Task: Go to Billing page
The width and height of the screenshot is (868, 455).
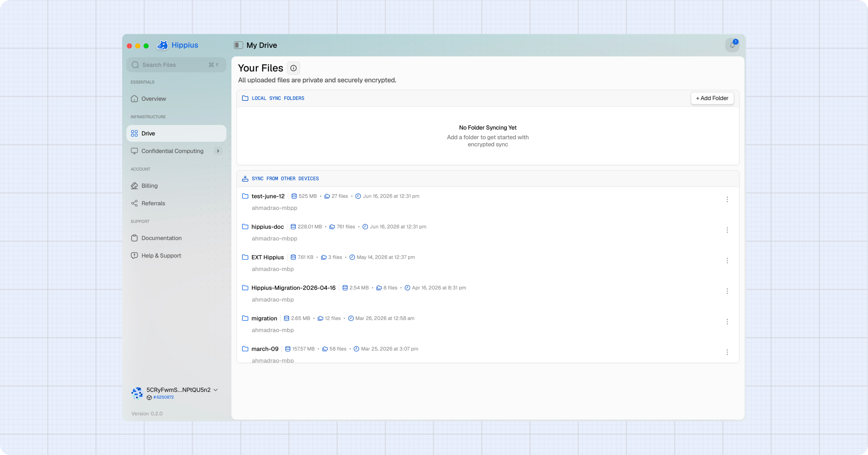Action: [x=176, y=186]
